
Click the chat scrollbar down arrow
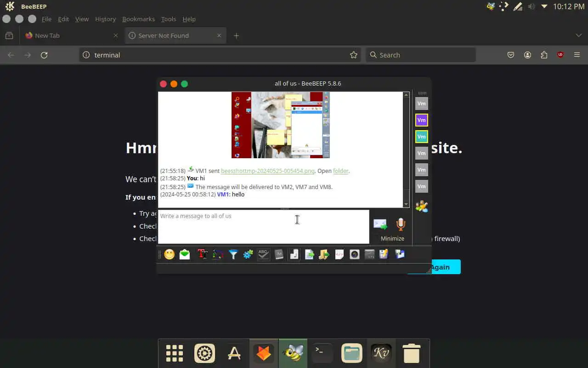click(x=406, y=204)
